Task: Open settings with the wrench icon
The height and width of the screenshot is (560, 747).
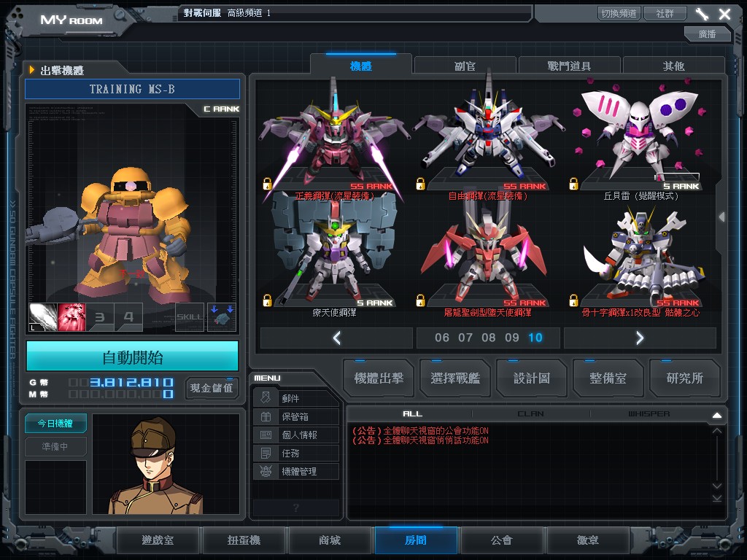Action: (x=702, y=14)
